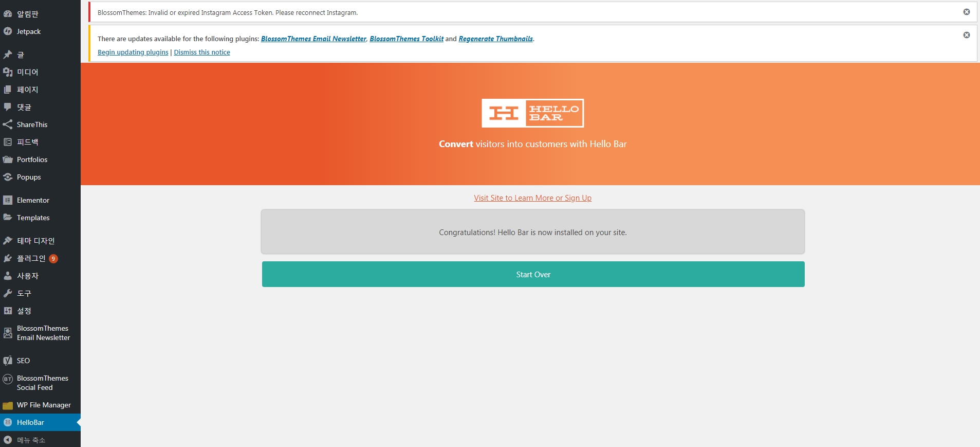980x447 pixels.
Task: Click the pages (페이지) icon
Action: 8,90
